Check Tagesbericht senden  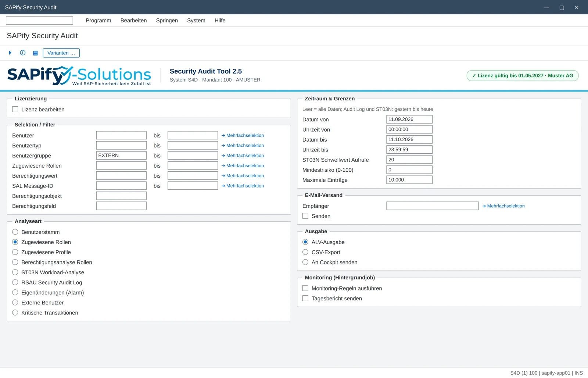coord(305,298)
